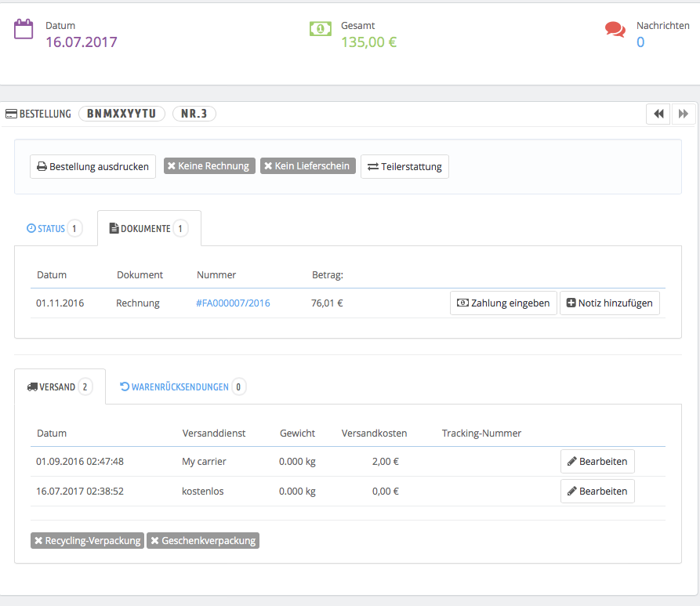Viewport: 700px width, 606px height.
Task: Click the Kein Lieferschein label
Action: click(308, 165)
